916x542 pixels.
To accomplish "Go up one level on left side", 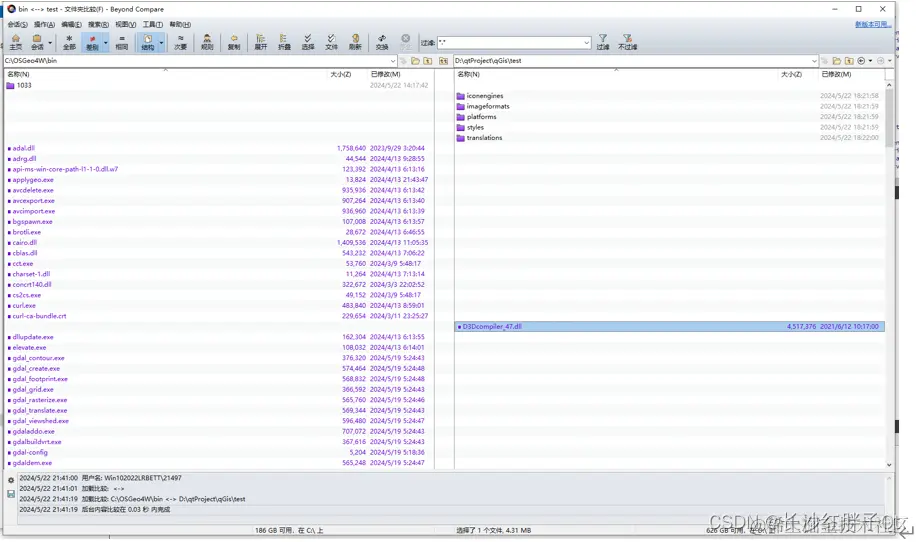I will (428, 61).
